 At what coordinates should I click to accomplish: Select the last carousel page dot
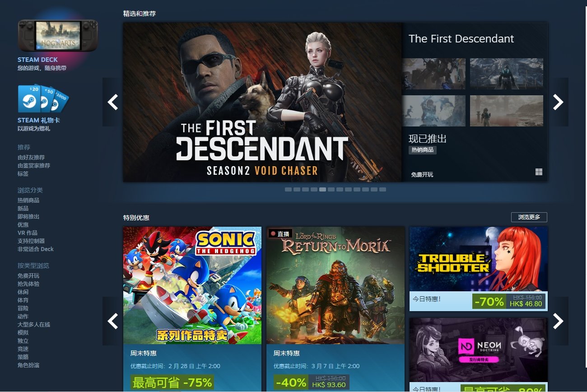(382, 190)
